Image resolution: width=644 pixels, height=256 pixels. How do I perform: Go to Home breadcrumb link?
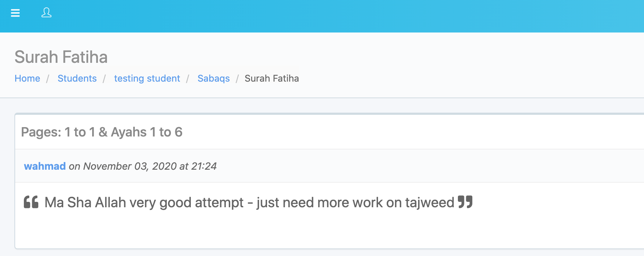pos(27,78)
